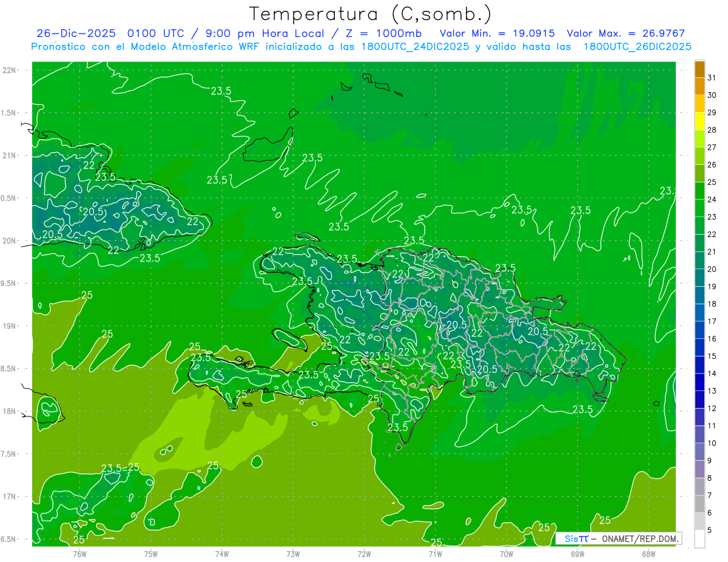Click "Valor Max. = 26.9767" value
The width and height of the screenshot is (728, 562).
625,33
